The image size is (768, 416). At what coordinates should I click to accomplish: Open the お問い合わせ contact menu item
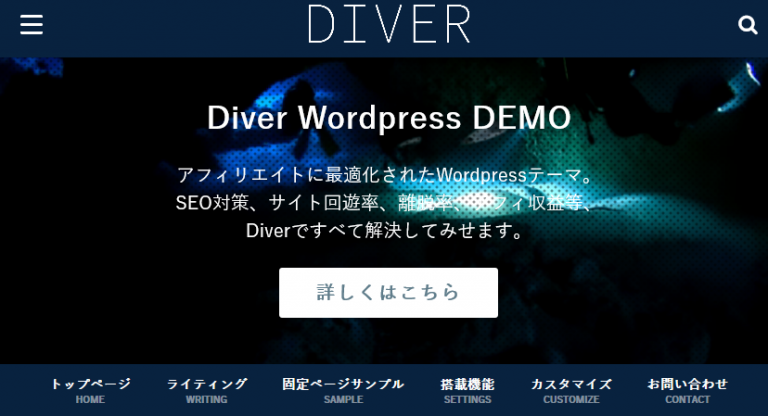pyautogui.click(x=687, y=384)
